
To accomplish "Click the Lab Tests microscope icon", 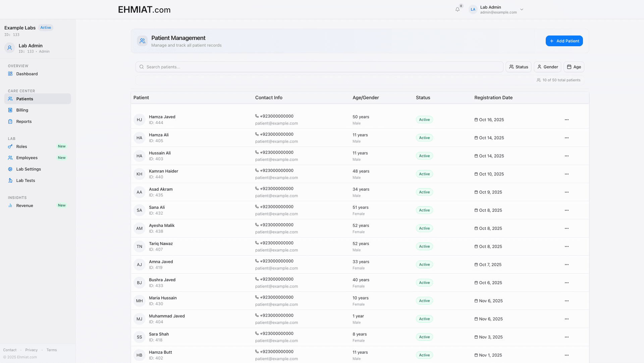I will (x=10, y=181).
